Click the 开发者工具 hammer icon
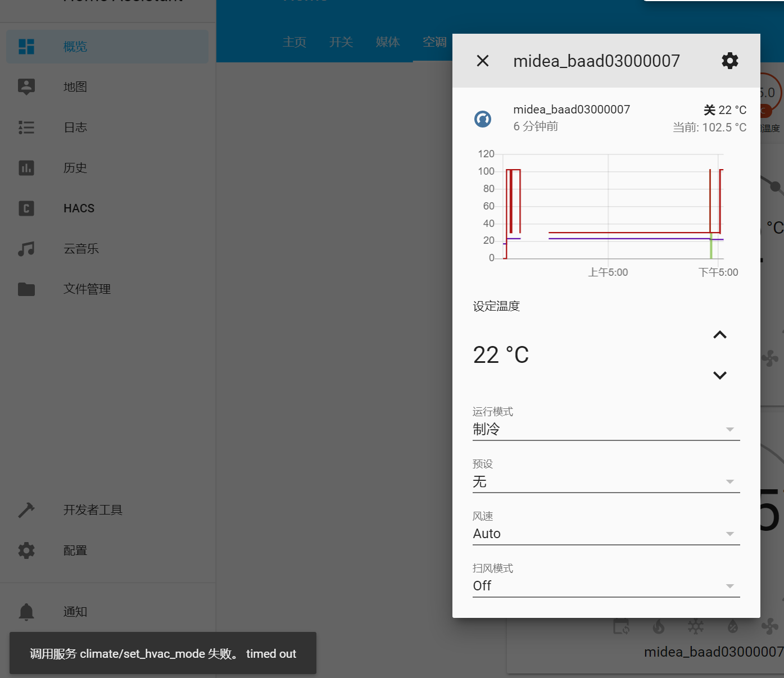This screenshot has width=784, height=678. (x=26, y=510)
